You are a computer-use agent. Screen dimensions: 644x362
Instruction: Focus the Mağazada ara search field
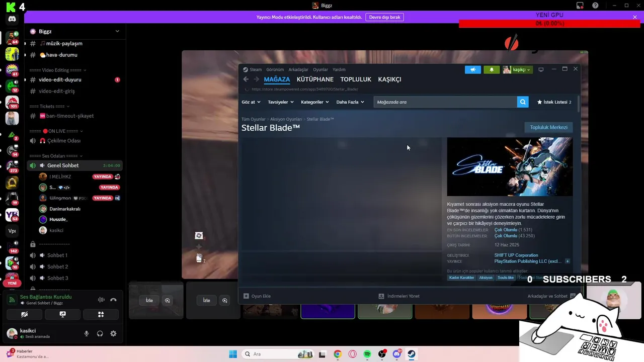pos(445,102)
